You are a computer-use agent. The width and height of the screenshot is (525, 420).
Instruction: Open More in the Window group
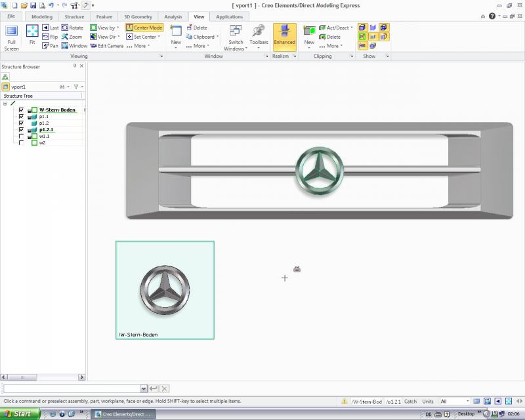tap(198, 46)
